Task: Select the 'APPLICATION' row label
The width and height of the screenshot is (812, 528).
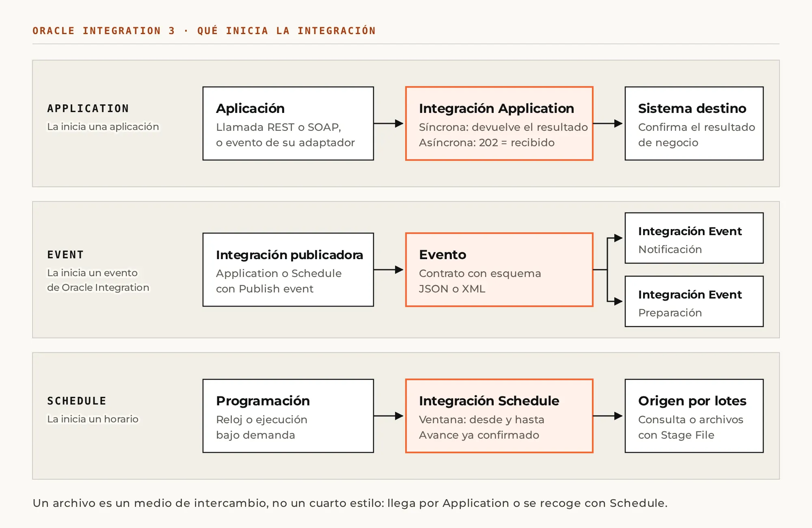Action: pos(88,108)
